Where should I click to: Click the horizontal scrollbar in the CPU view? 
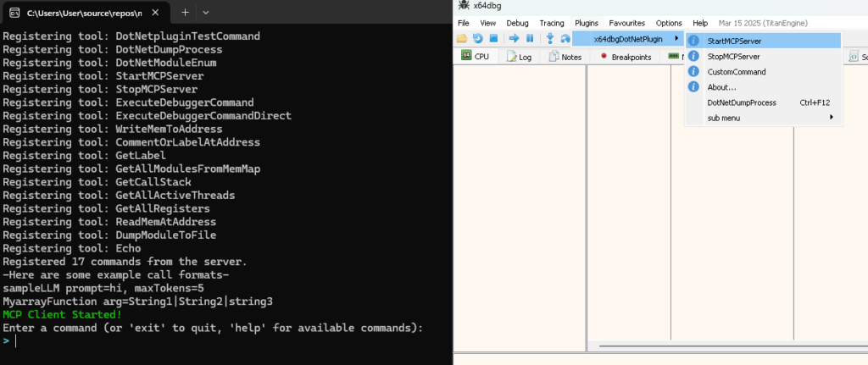point(733,346)
